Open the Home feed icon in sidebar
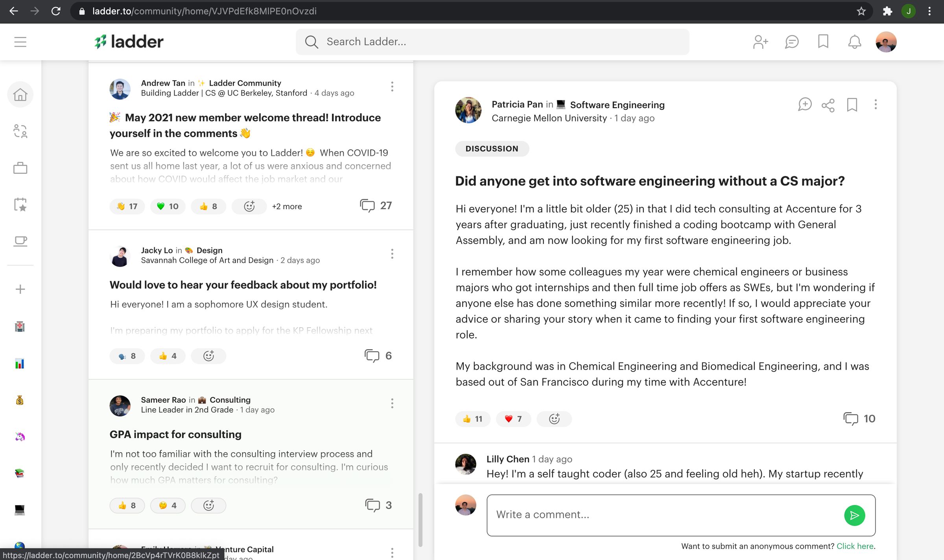This screenshot has height=560, width=944. pos(20,94)
